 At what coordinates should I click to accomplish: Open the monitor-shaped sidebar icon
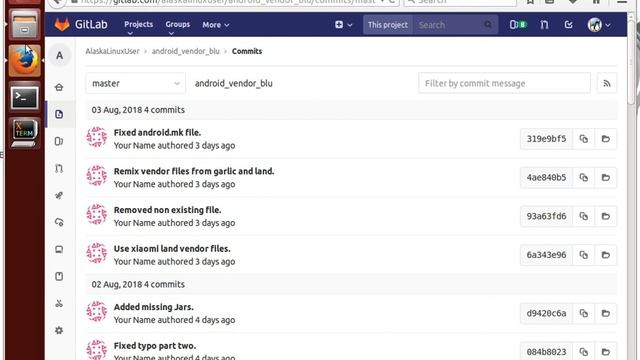59,249
